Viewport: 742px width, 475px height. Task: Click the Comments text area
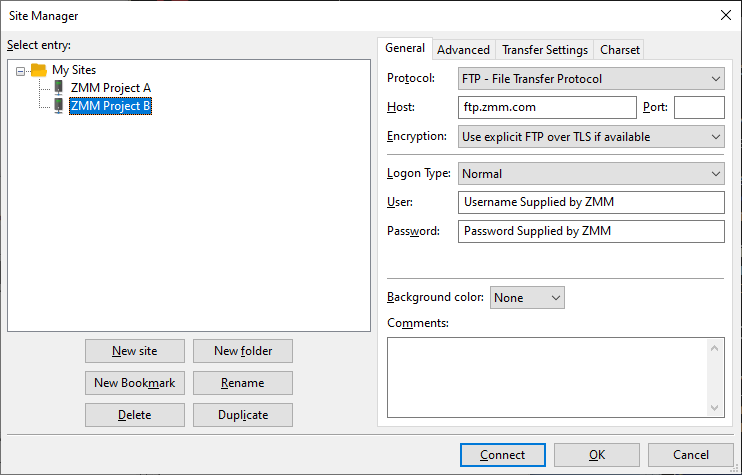tap(548, 378)
